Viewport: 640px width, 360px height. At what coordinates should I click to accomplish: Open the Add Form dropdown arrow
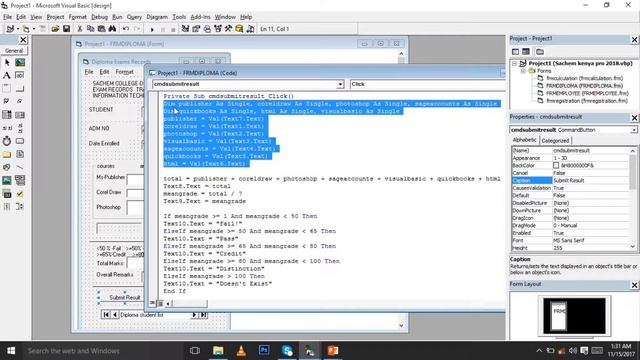click(x=33, y=29)
